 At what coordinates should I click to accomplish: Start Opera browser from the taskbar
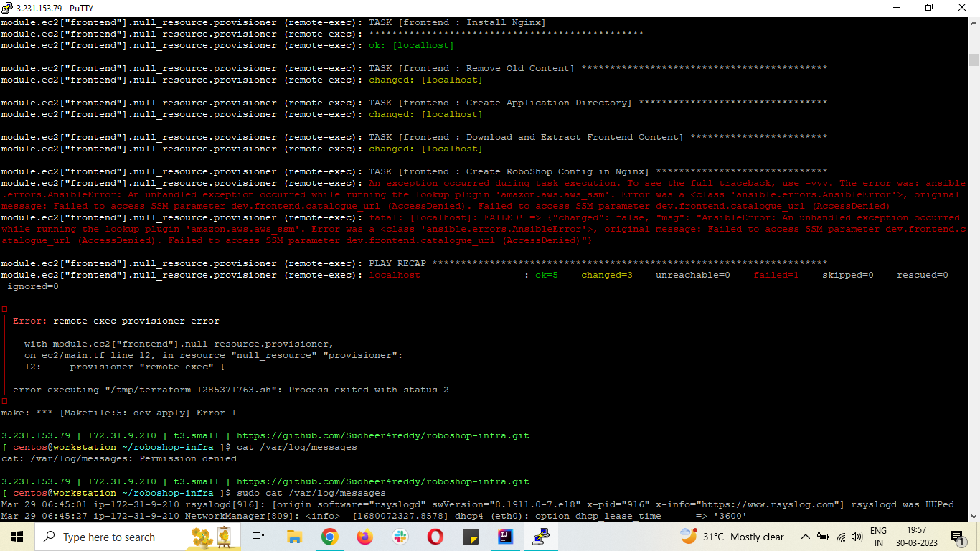435,537
